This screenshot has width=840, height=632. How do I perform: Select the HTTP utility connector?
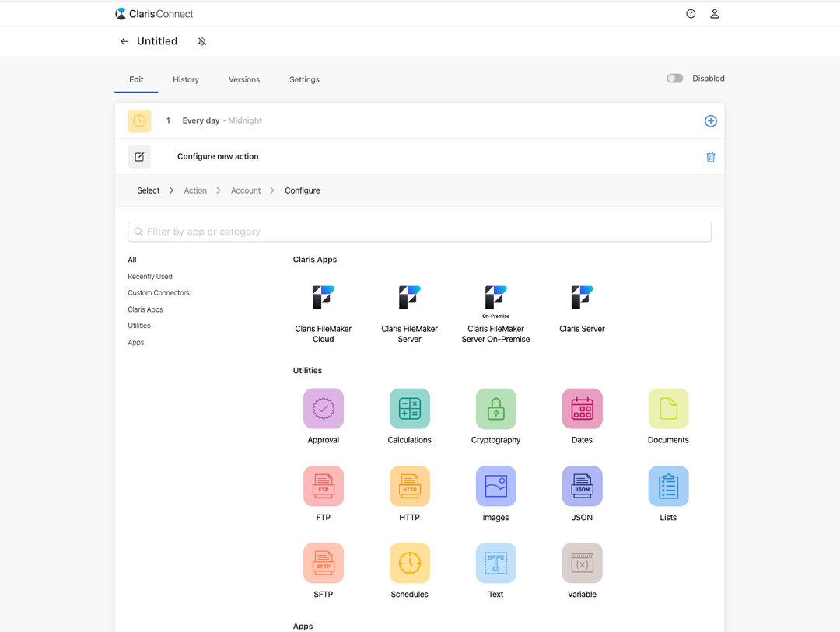[x=409, y=486]
